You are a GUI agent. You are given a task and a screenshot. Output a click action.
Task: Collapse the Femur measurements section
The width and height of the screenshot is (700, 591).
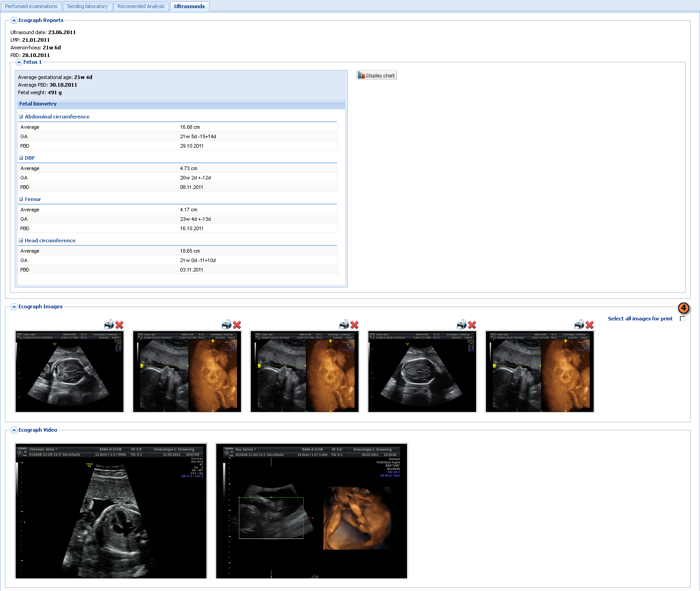[21, 199]
